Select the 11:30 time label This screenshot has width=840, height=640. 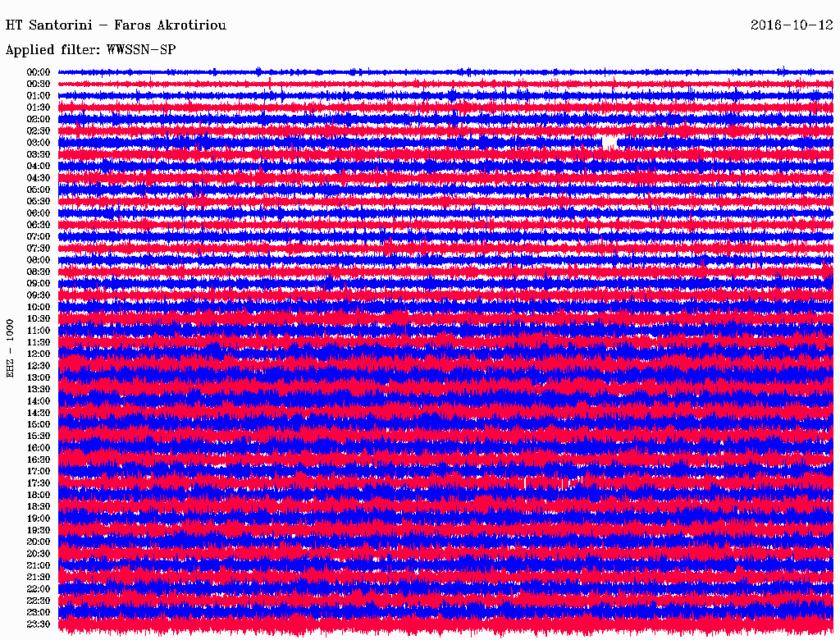[x=39, y=342]
